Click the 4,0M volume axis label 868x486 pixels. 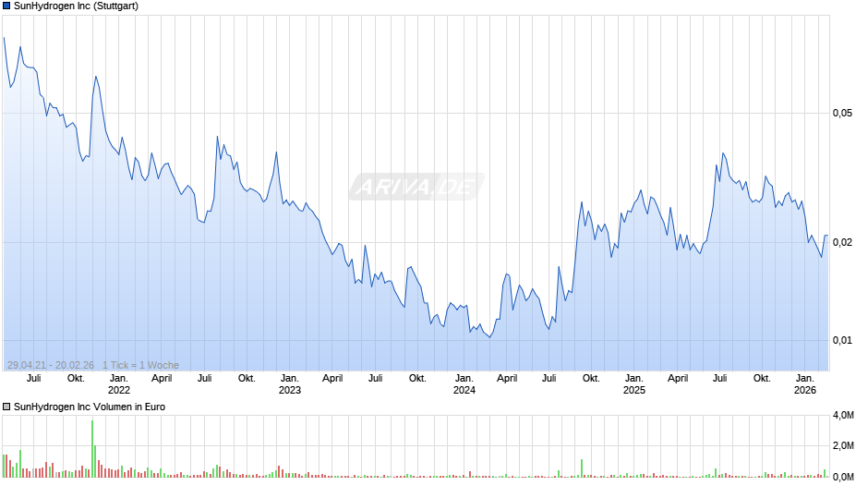point(843,415)
